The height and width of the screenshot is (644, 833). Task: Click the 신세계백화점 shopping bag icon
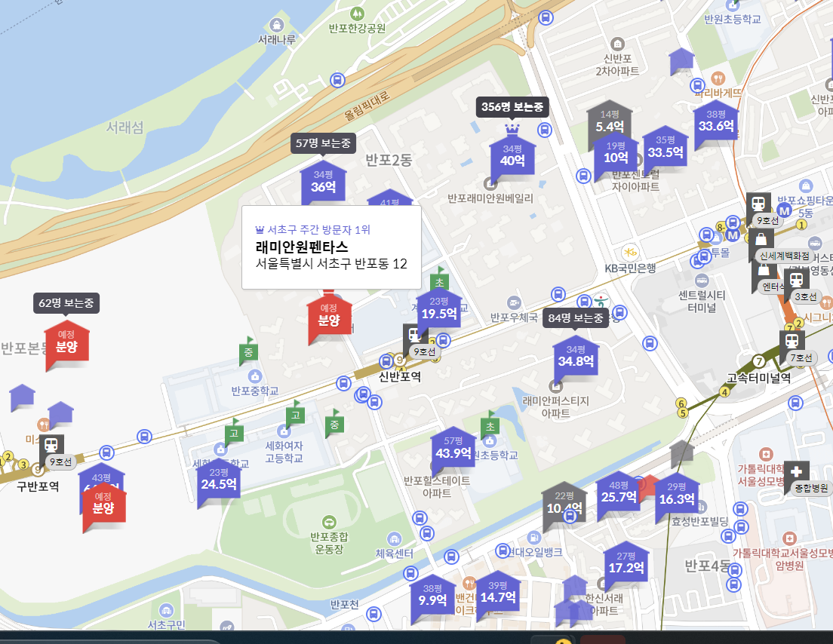pos(761,239)
